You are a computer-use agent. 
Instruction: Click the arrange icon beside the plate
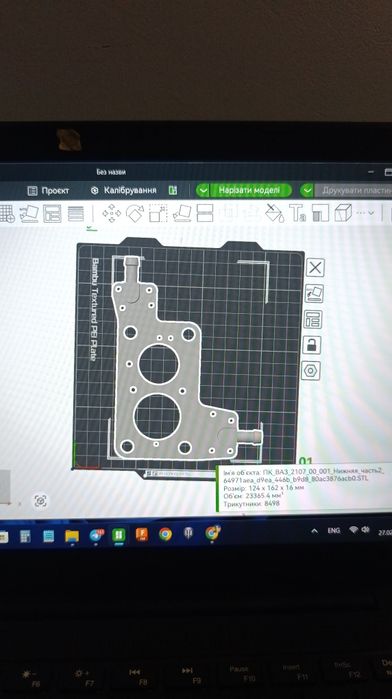click(313, 319)
